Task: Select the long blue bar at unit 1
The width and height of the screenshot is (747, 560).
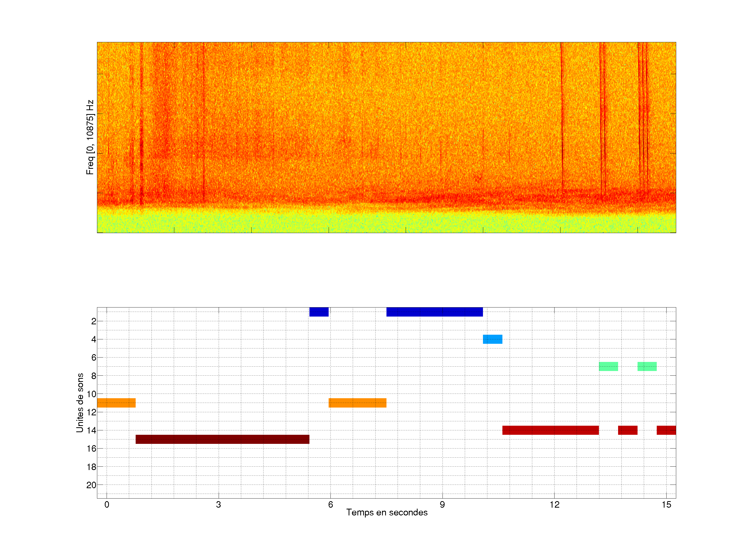Action: click(x=434, y=312)
